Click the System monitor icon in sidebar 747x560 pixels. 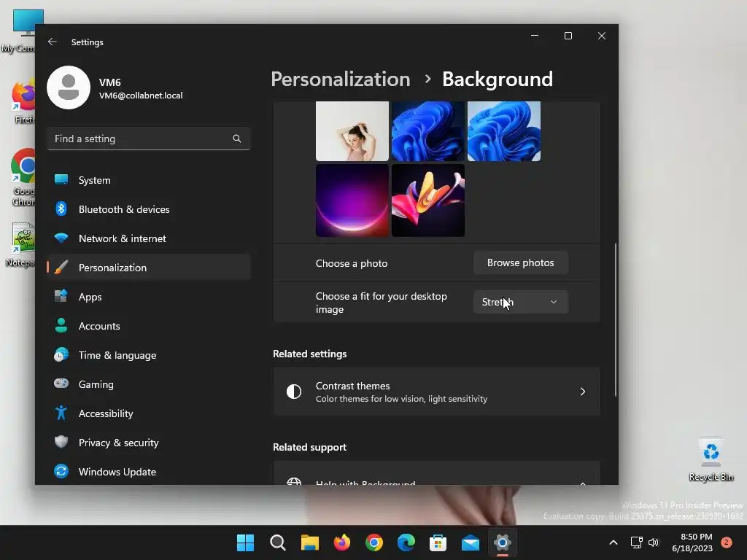click(x=61, y=180)
